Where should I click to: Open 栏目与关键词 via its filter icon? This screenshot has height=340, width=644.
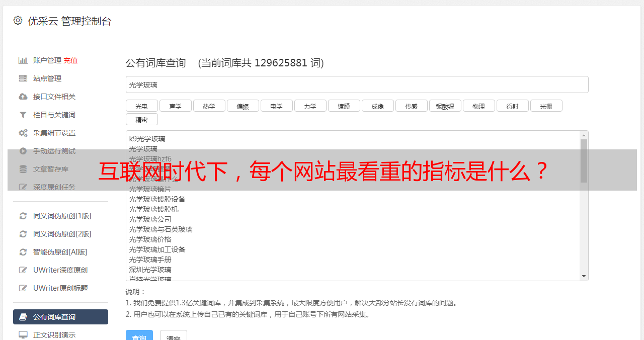pos(23,115)
